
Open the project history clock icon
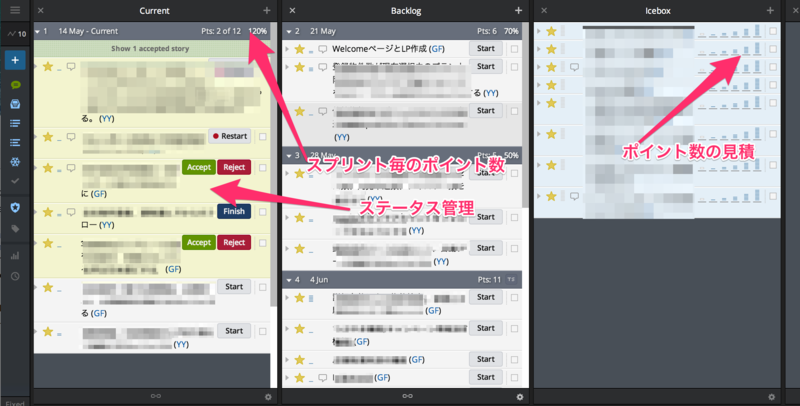[x=15, y=276]
